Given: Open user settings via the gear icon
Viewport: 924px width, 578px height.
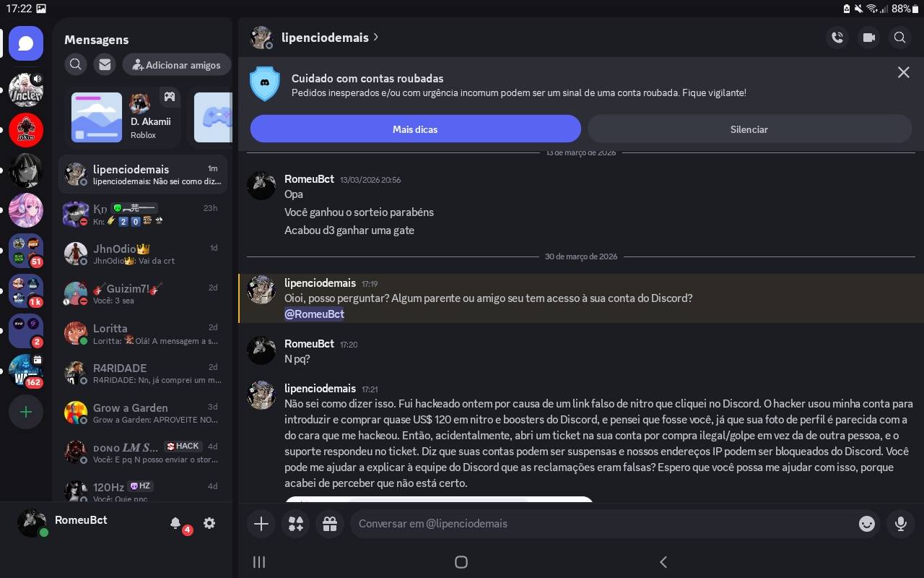Looking at the screenshot, I should coord(209,523).
